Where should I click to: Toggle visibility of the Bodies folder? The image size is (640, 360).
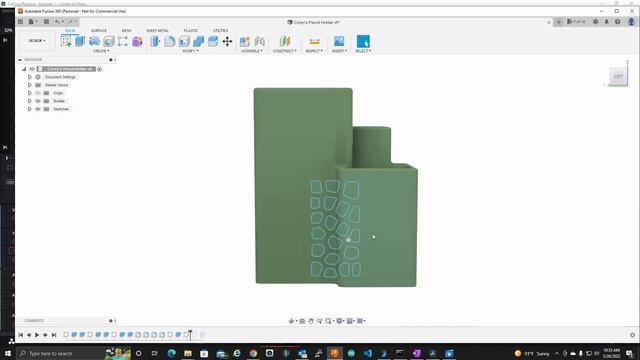click(38, 101)
